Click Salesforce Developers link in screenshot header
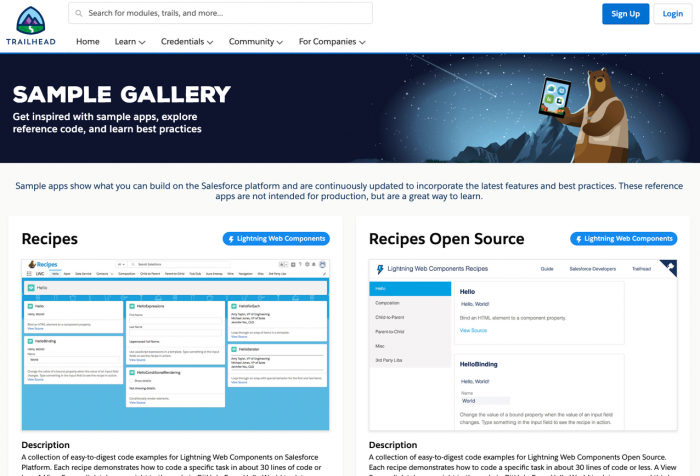Viewport: 700px width, 476px height. tap(592, 269)
